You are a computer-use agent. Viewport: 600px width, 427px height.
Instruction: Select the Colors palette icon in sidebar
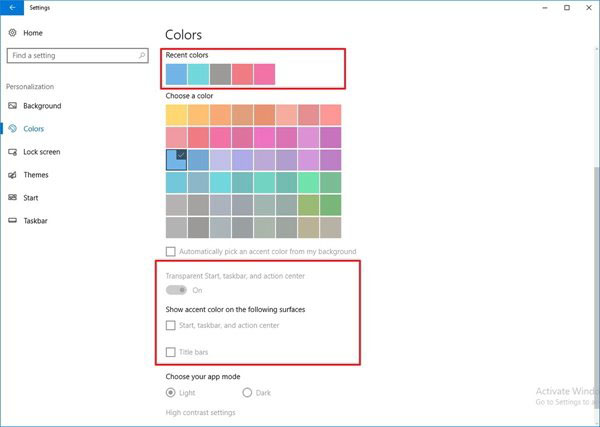(13, 129)
